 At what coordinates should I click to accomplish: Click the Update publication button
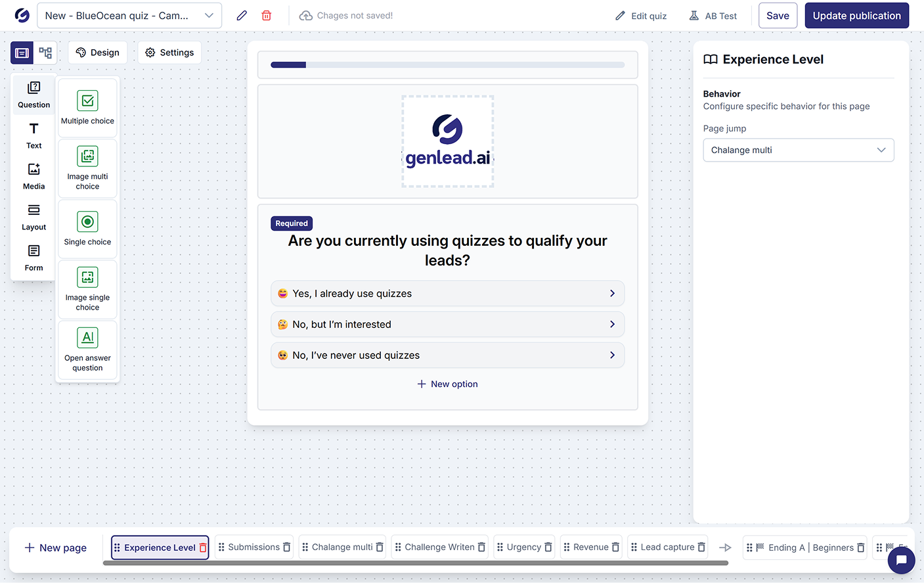pyautogui.click(x=856, y=16)
